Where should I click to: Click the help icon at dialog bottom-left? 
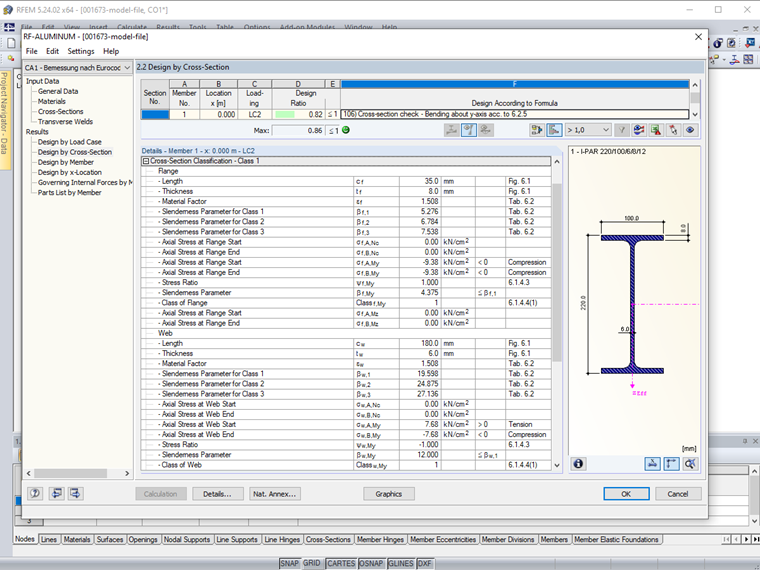35,493
